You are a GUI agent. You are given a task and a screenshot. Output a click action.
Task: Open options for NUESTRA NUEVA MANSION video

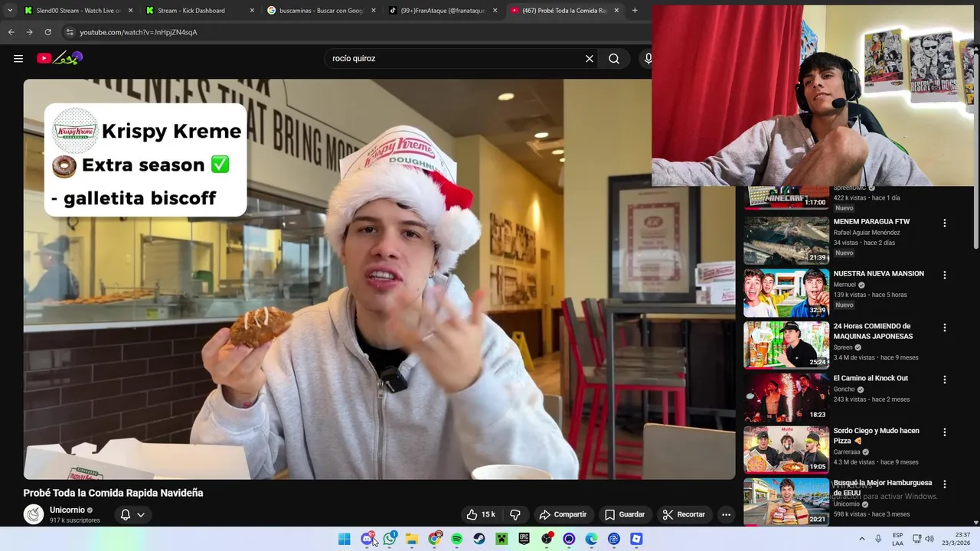coord(944,275)
